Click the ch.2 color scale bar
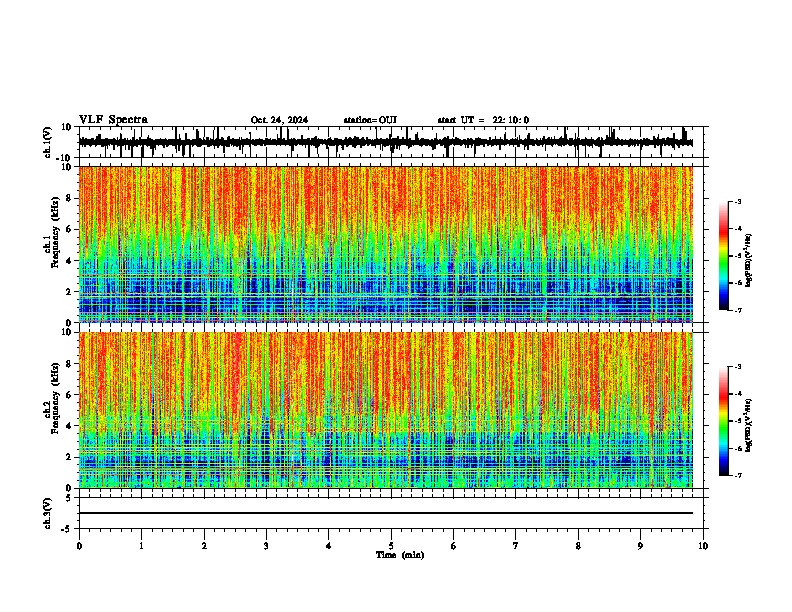This screenshot has height=612, width=792. pos(724,421)
